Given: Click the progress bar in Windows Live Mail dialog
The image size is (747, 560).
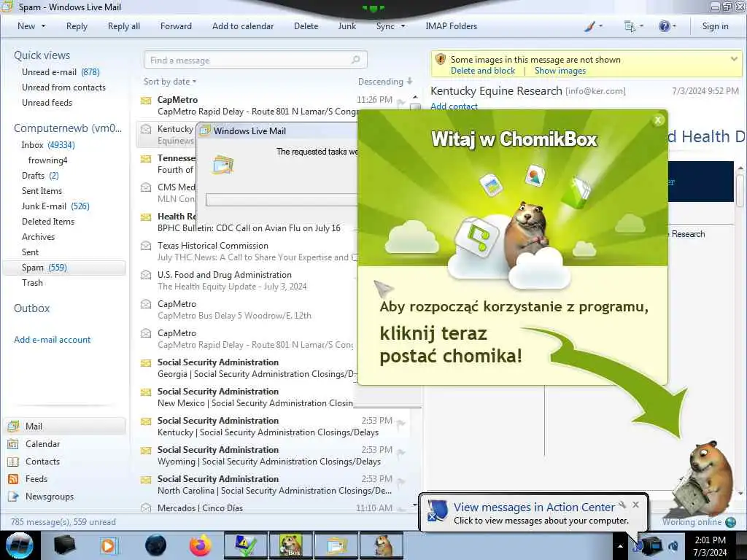Looking at the screenshot, I should click(282, 200).
